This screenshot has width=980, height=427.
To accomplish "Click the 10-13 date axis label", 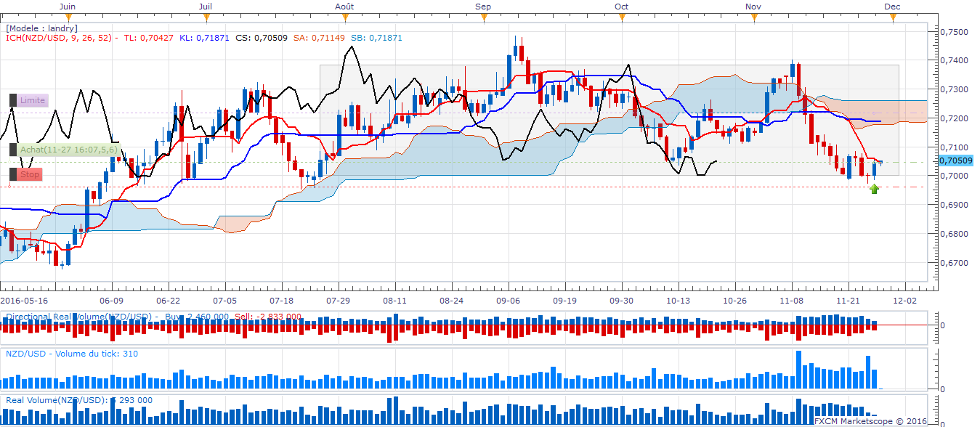I will [x=678, y=301].
